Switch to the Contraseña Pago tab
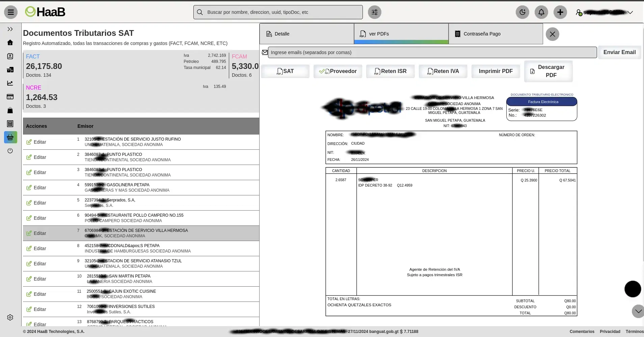 [x=495, y=34]
